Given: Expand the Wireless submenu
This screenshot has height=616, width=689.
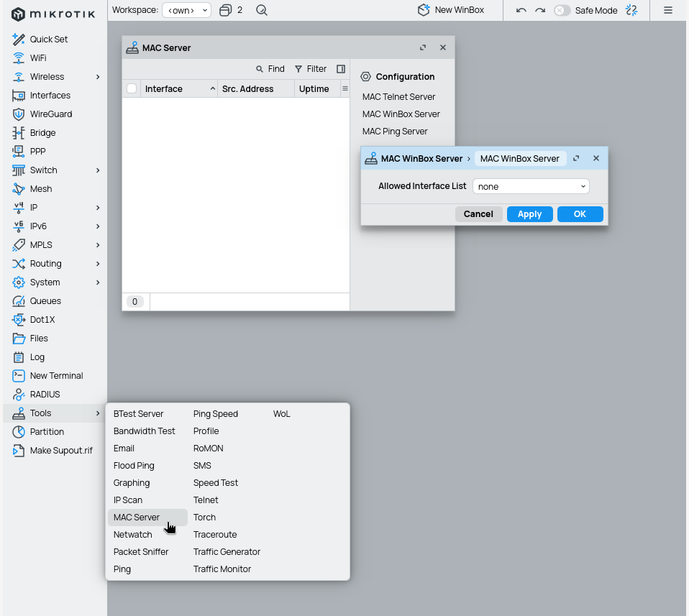Looking at the screenshot, I should coord(98,77).
